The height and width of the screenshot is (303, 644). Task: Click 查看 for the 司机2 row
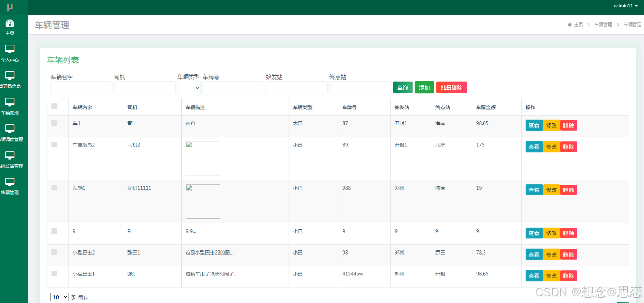pyautogui.click(x=534, y=146)
